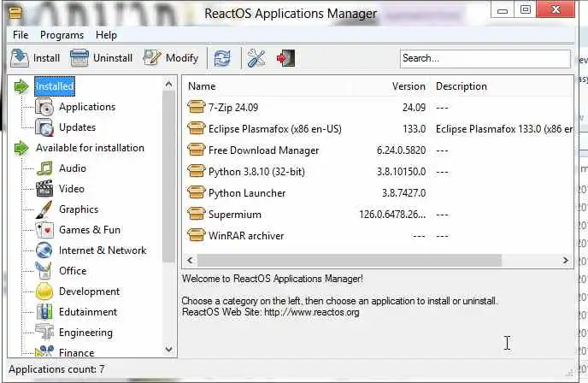
Task: Select the Python Launcher package icon
Action: point(196,193)
